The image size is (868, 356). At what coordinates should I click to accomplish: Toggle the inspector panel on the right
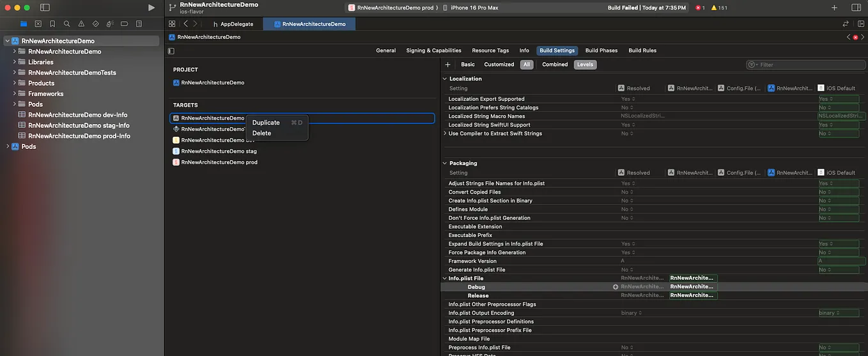(x=856, y=8)
